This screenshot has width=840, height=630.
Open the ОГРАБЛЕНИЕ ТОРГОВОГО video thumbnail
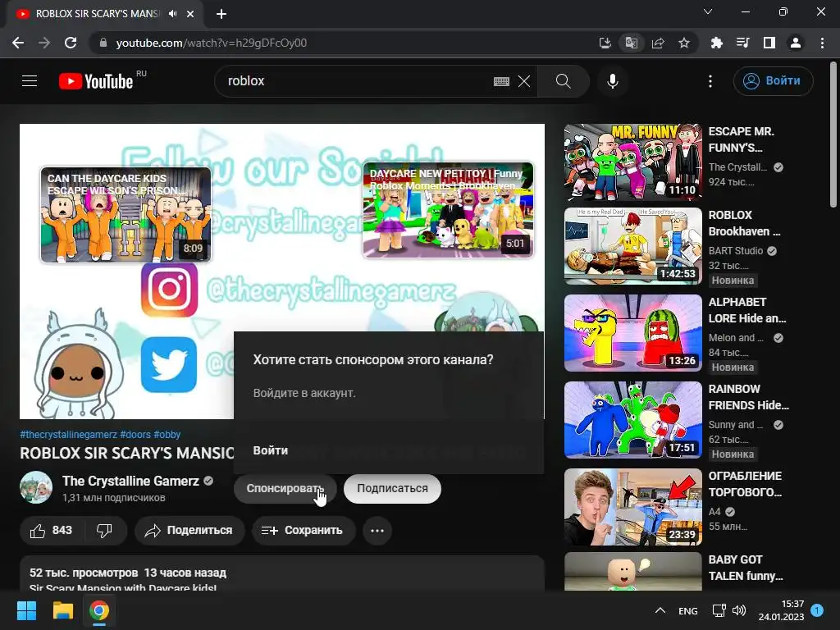[632, 507]
